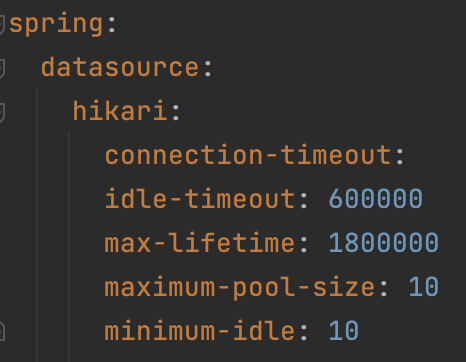Click the 'datasource' key

point(120,67)
